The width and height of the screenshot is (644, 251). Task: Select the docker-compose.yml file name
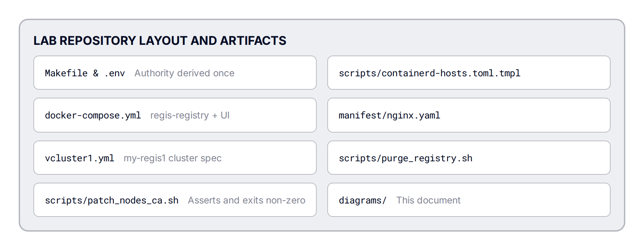click(x=93, y=115)
